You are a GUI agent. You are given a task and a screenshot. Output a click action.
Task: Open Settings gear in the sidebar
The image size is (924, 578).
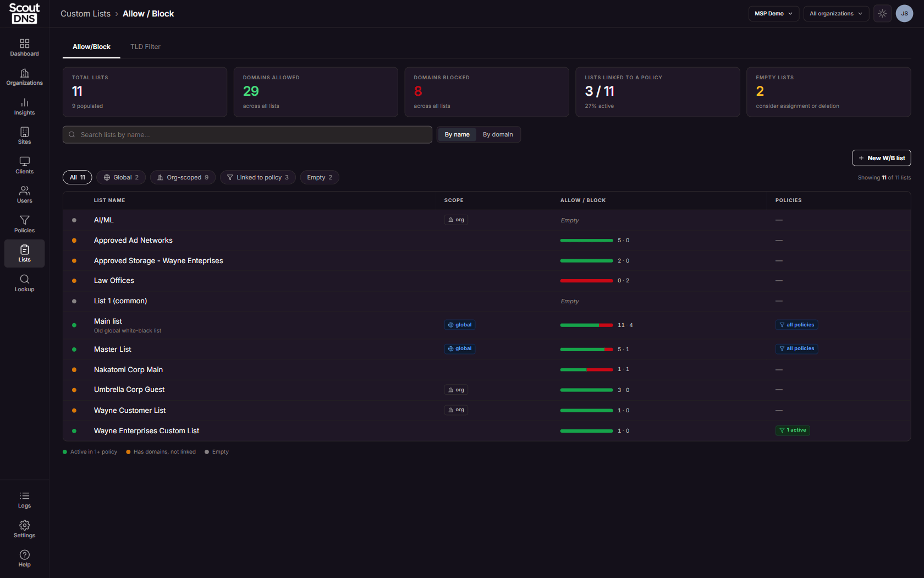tap(24, 530)
